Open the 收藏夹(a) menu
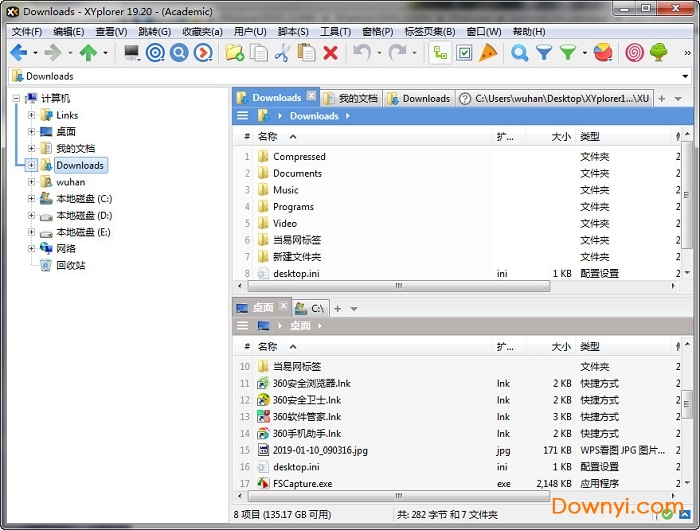The height and width of the screenshot is (530, 700). pos(203,32)
